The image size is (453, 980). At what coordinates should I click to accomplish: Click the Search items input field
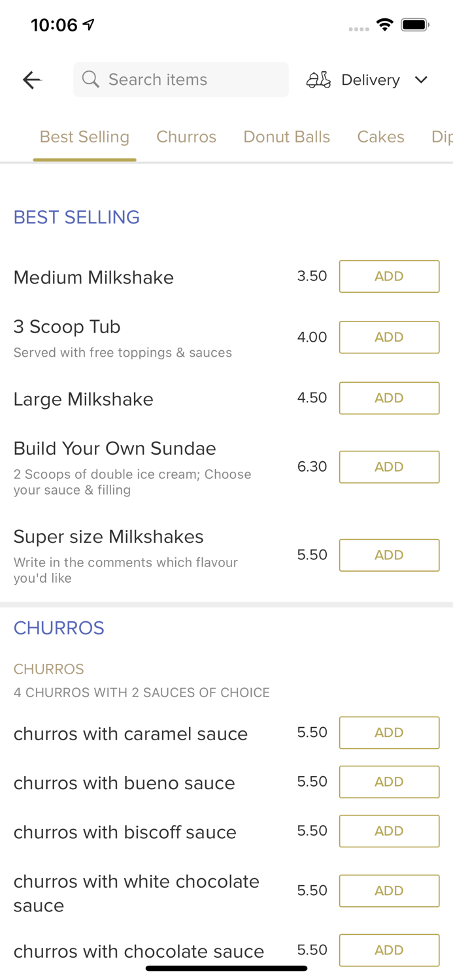coord(181,79)
